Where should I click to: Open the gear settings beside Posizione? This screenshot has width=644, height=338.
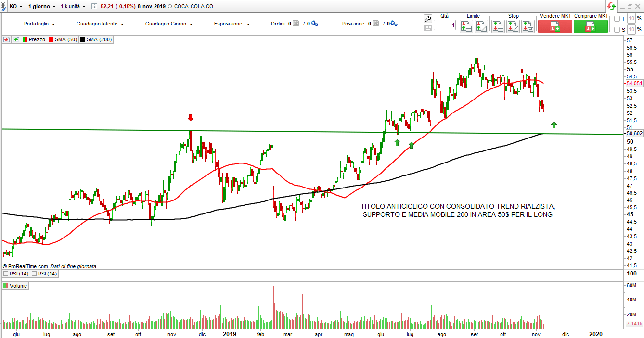pyautogui.click(x=393, y=23)
